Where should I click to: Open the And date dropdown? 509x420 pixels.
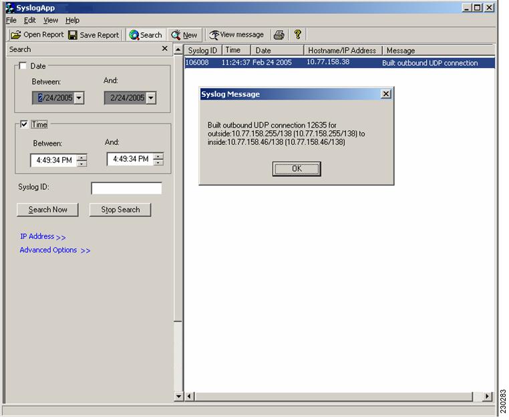coord(151,97)
